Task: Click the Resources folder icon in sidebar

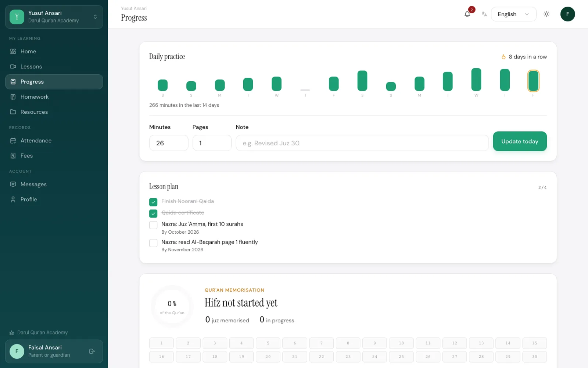Action: pyautogui.click(x=13, y=112)
